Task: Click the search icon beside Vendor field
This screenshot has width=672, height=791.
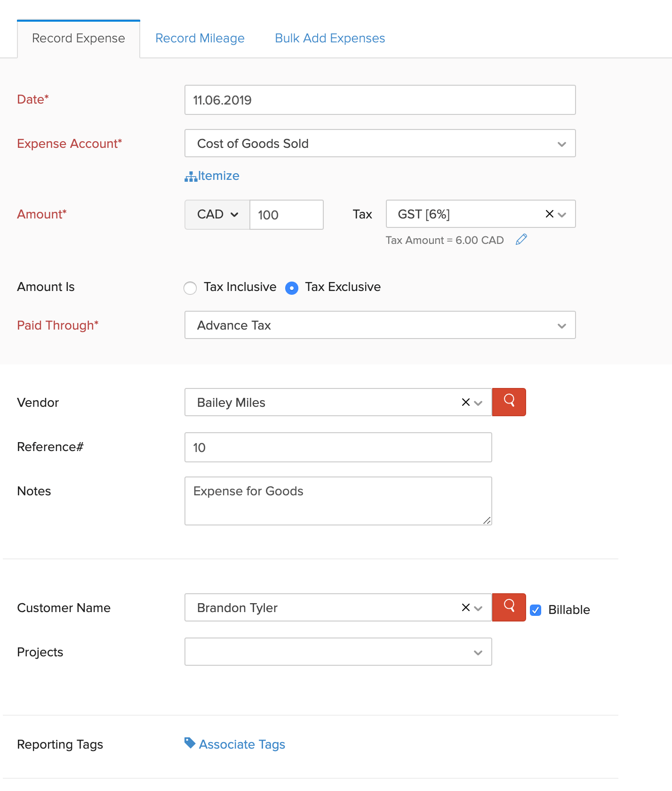Action: click(x=509, y=402)
